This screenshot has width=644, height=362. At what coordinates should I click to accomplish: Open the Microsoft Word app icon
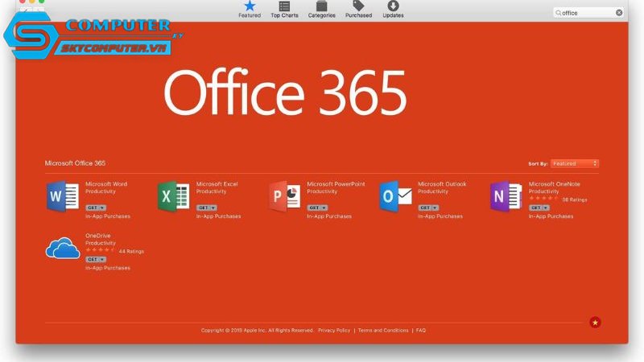[x=63, y=196]
